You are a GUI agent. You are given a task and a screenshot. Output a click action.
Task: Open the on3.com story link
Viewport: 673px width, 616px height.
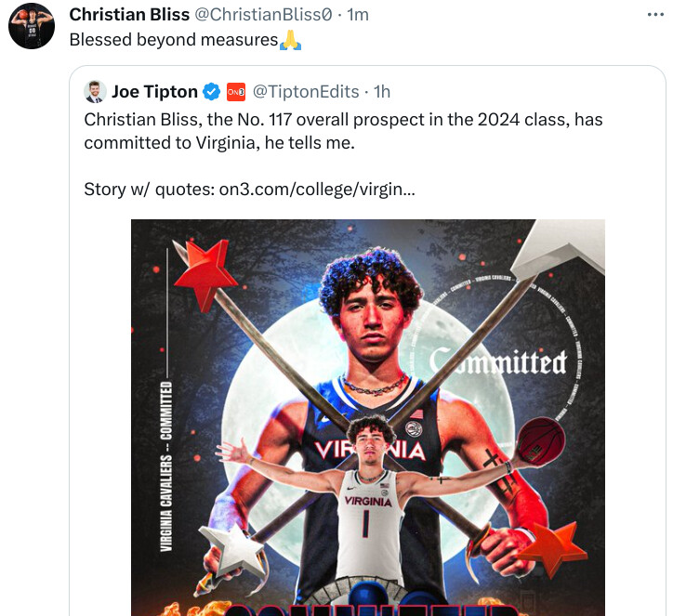point(316,190)
